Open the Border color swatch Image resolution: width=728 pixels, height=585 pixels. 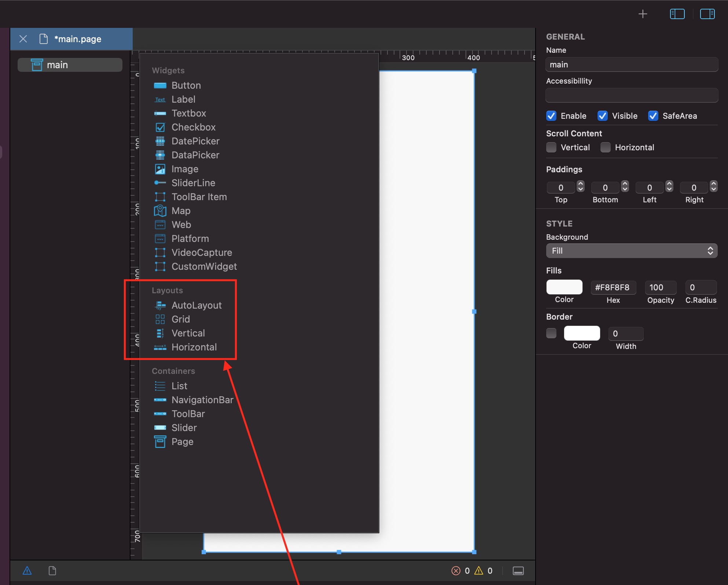[582, 333]
